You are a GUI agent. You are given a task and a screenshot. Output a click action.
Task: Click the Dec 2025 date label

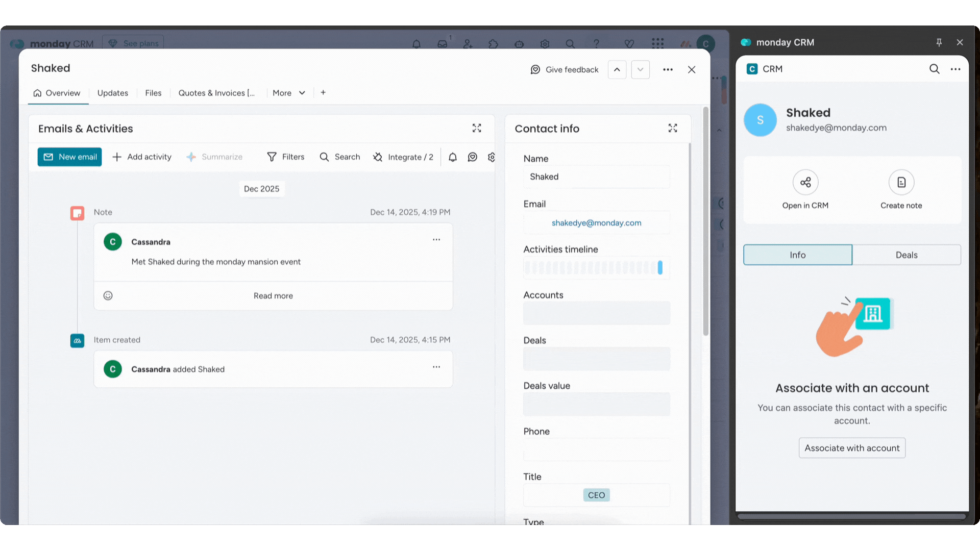coord(262,189)
